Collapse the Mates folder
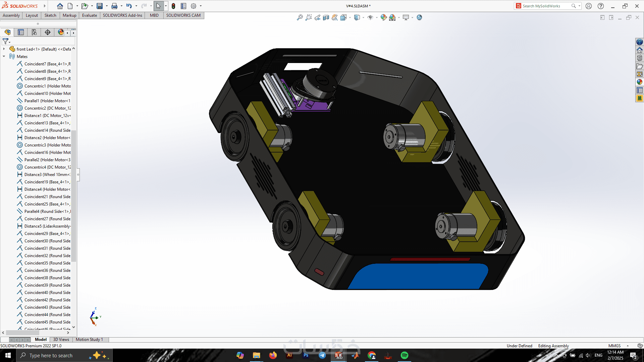644x362 pixels. [4, 56]
